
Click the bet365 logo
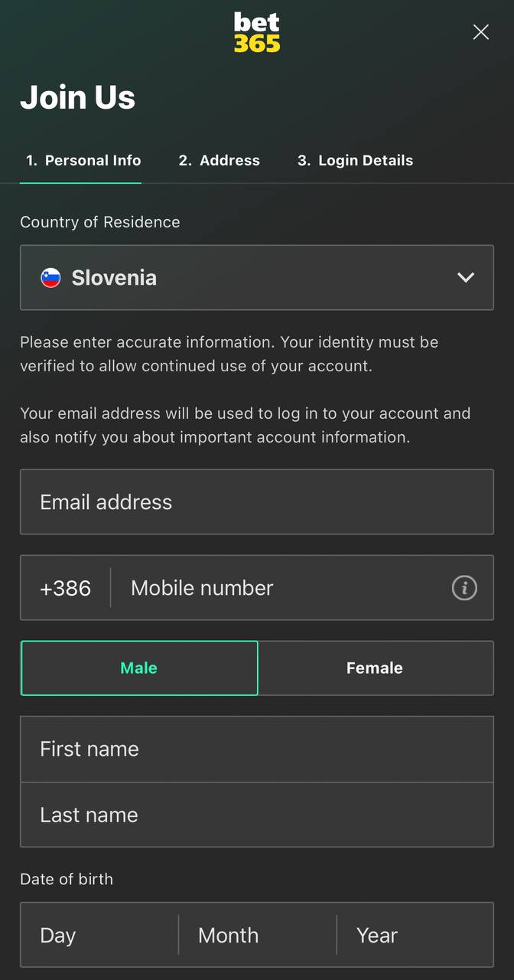[x=257, y=32]
